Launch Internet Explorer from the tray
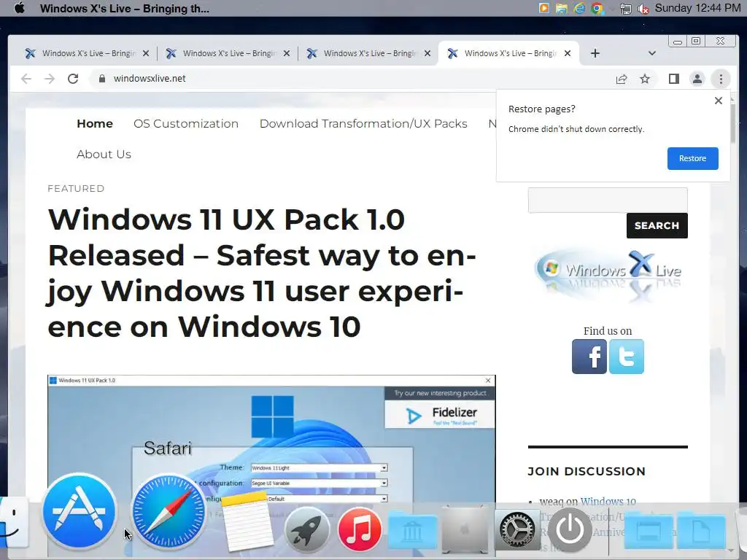 click(x=579, y=8)
